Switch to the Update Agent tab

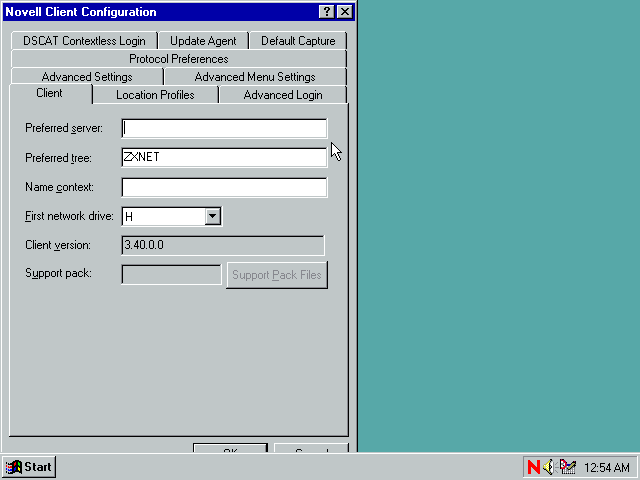(x=203, y=41)
